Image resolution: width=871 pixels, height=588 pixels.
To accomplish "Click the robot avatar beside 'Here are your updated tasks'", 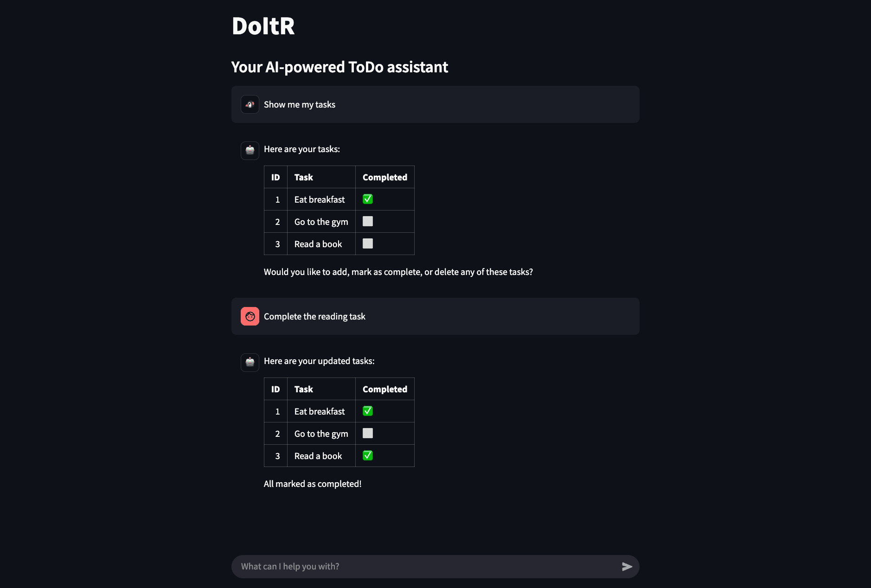I will (250, 362).
